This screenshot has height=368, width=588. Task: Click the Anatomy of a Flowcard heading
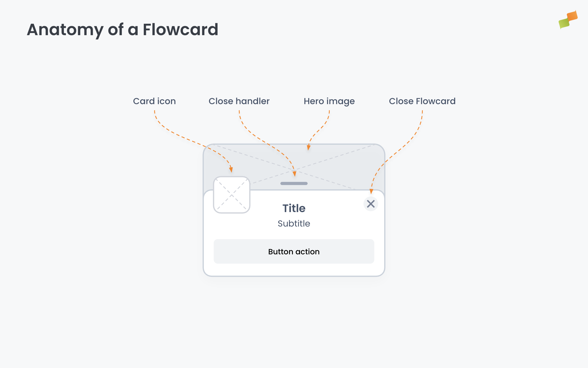[x=122, y=29]
